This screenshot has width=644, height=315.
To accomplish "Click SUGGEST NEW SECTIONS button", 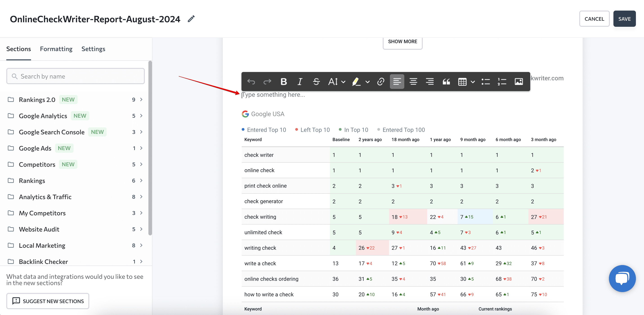I will point(48,301).
